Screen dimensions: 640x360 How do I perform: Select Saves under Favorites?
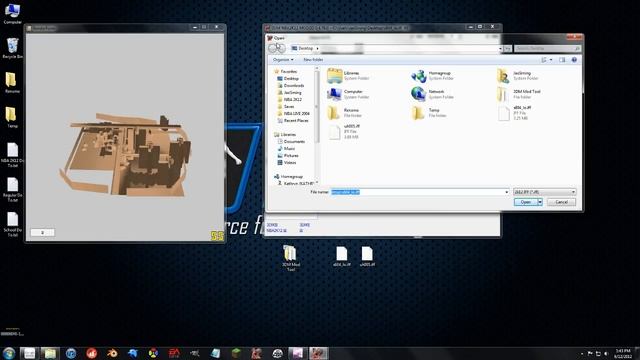(286, 107)
